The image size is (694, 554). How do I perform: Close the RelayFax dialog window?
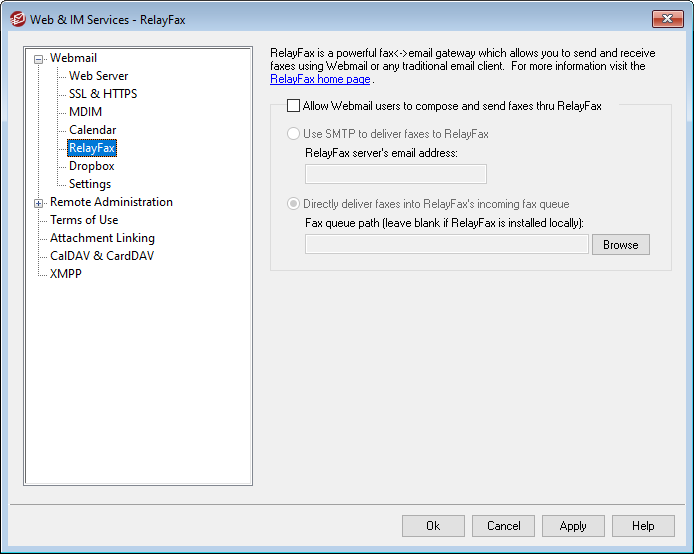point(666,19)
